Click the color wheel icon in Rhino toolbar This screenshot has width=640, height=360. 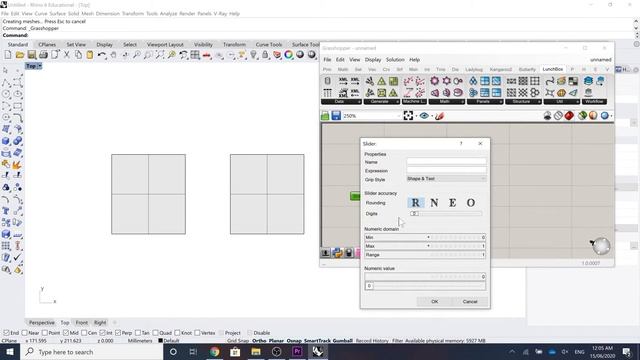pos(289,55)
